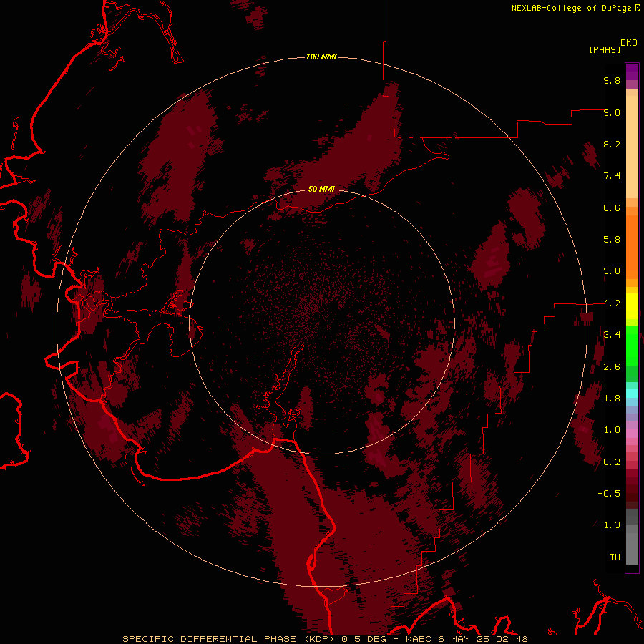Click the 4.2 legend value
644x644 pixels.
click(612, 303)
